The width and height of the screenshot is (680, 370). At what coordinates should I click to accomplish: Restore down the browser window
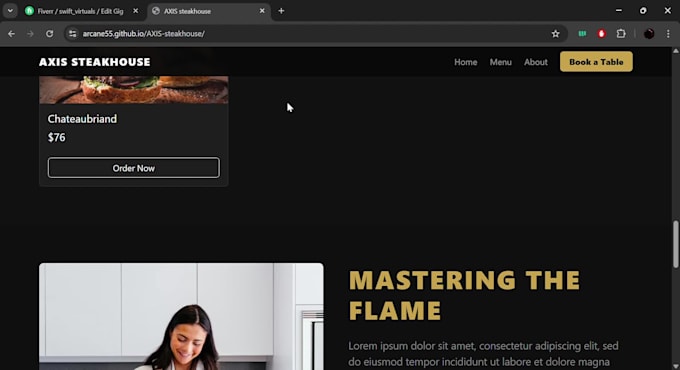[x=643, y=11]
